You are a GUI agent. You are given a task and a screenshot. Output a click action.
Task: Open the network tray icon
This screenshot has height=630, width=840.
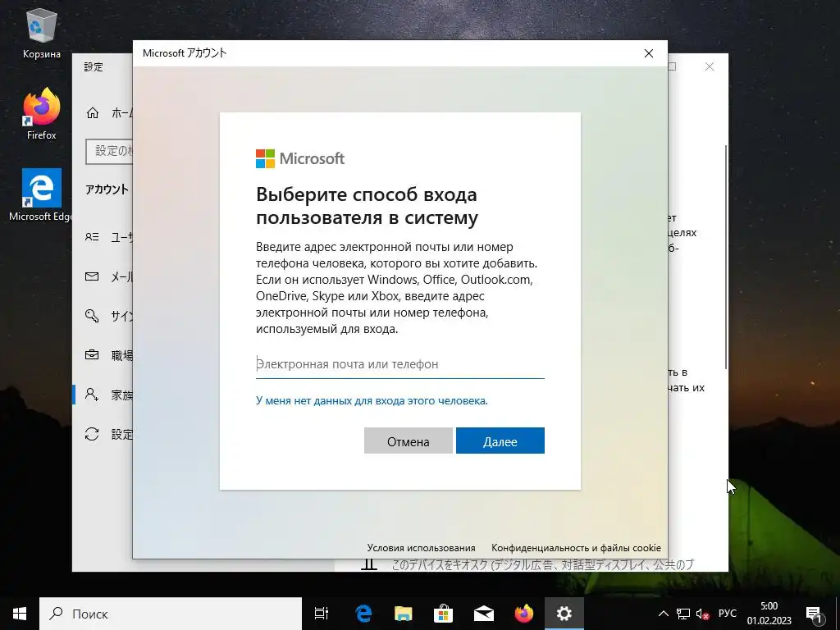[x=683, y=614]
